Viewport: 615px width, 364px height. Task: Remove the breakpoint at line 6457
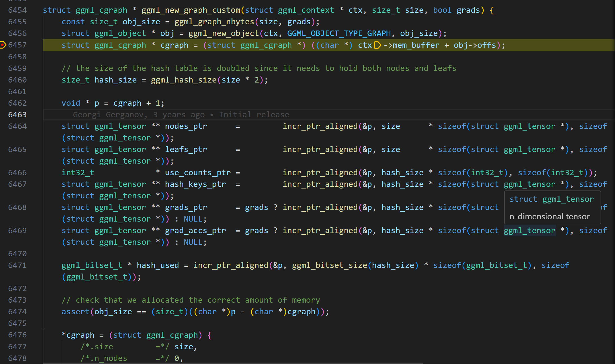(3, 45)
